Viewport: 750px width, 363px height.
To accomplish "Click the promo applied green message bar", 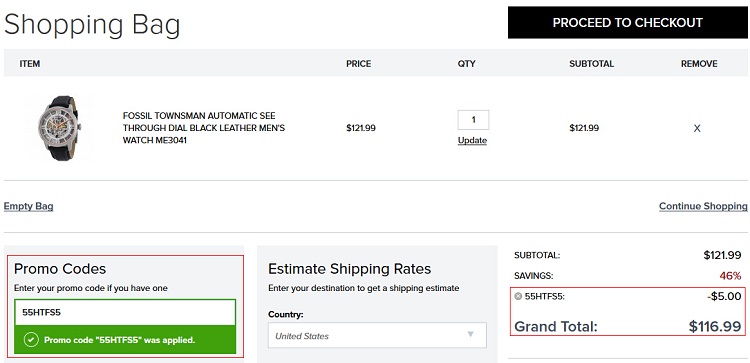I will coord(125,340).
